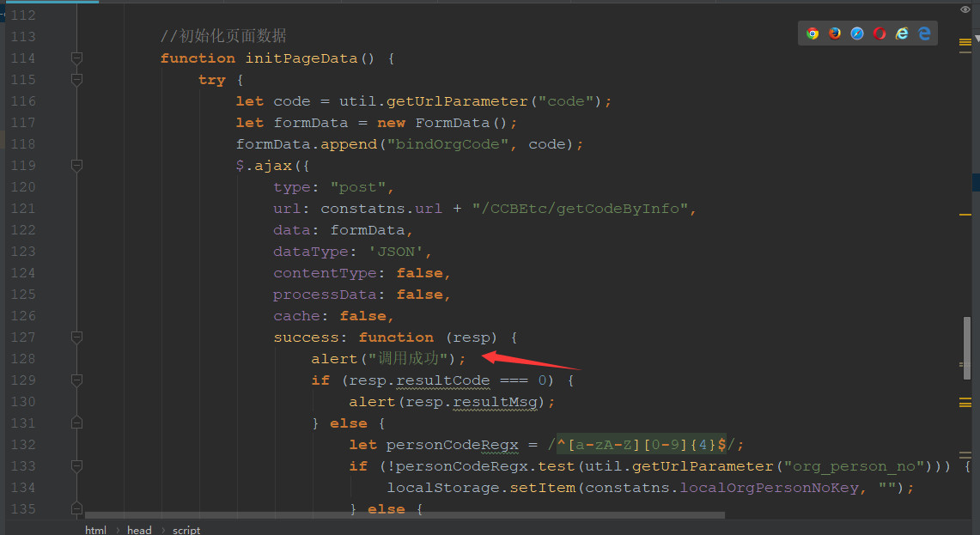The height and width of the screenshot is (535, 980).
Task: Click "code" string on line 116
Action: coord(566,101)
